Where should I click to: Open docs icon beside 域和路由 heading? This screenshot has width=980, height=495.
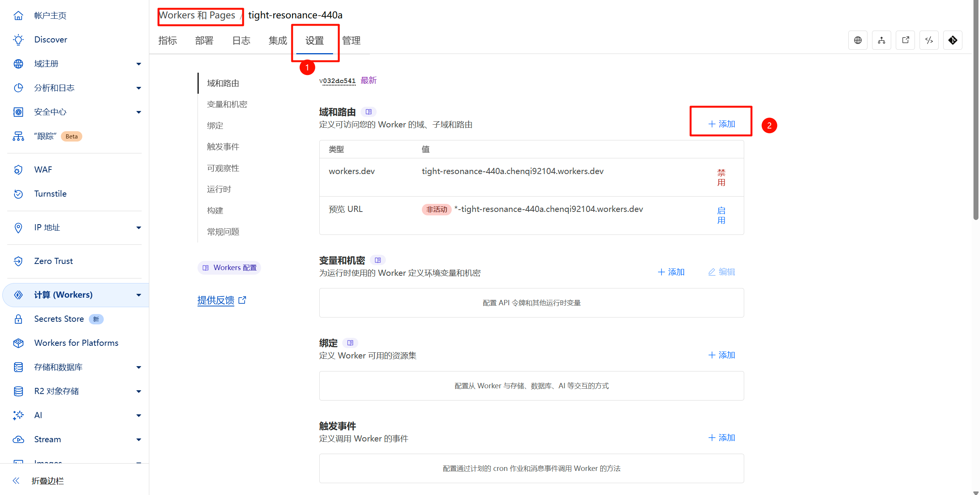tap(369, 112)
